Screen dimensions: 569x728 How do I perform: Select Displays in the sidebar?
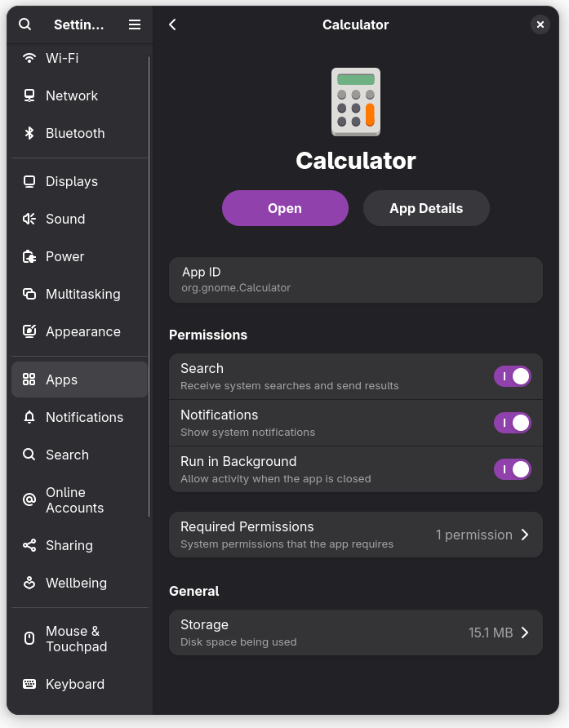tap(72, 181)
